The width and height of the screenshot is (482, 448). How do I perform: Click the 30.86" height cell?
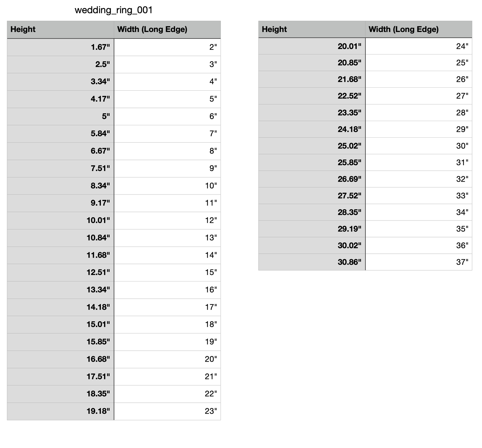pyautogui.click(x=312, y=262)
